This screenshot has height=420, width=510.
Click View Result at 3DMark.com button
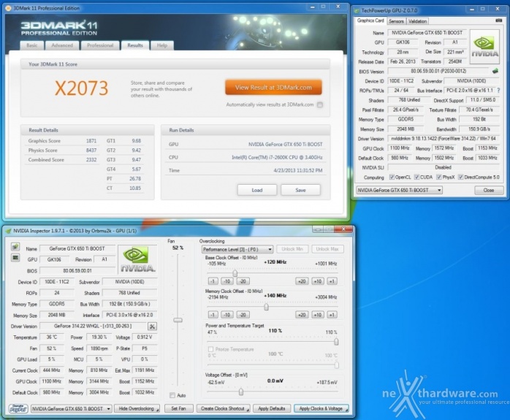point(273,88)
